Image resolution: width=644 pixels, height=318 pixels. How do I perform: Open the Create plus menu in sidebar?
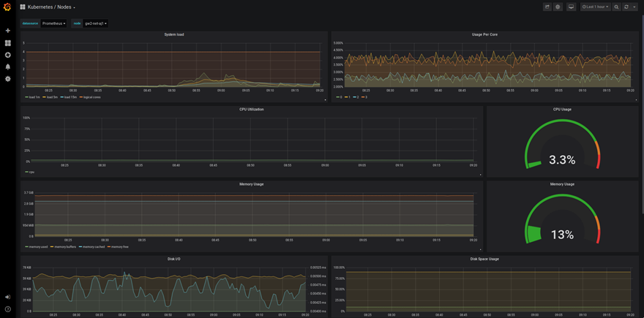[x=8, y=31]
